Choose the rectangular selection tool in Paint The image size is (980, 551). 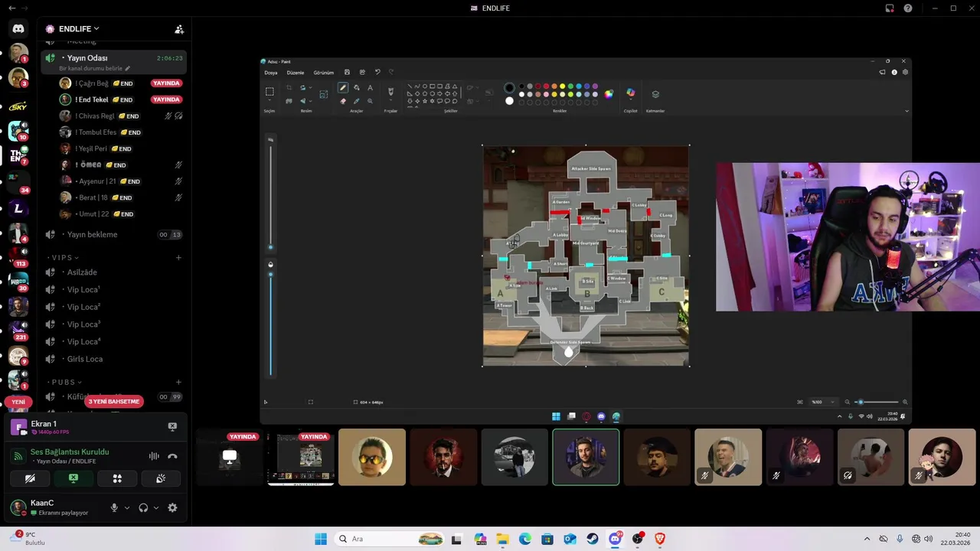[269, 92]
